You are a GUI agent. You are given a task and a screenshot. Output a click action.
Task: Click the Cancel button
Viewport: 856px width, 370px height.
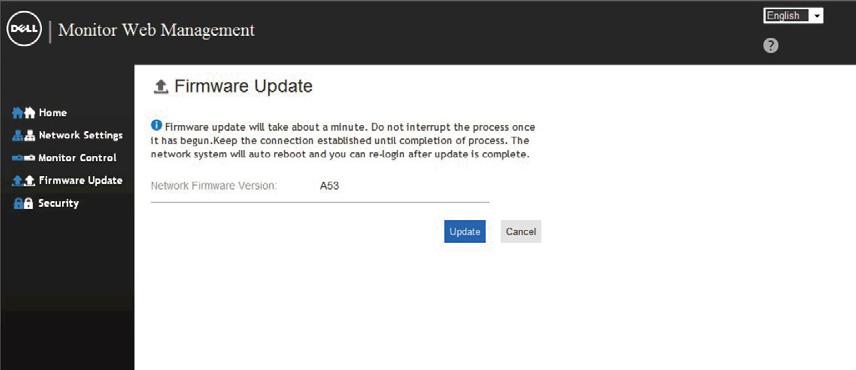521,231
